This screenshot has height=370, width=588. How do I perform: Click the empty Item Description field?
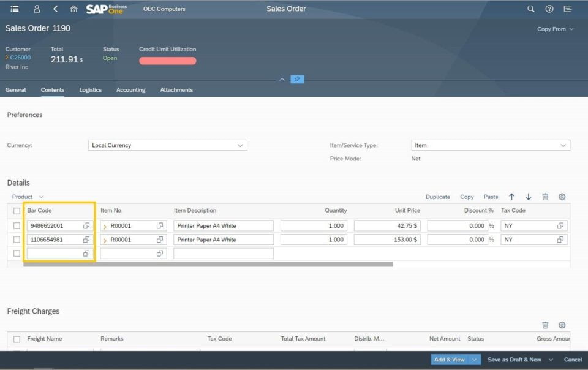(224, 254)
